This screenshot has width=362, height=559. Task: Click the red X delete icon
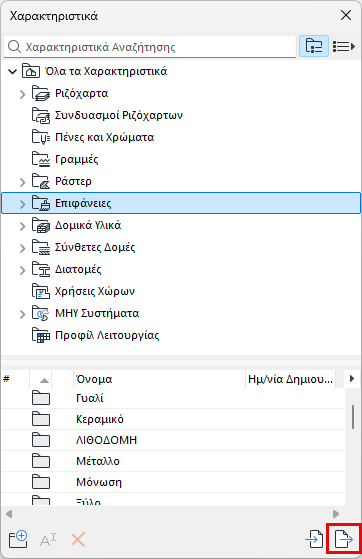78,540
